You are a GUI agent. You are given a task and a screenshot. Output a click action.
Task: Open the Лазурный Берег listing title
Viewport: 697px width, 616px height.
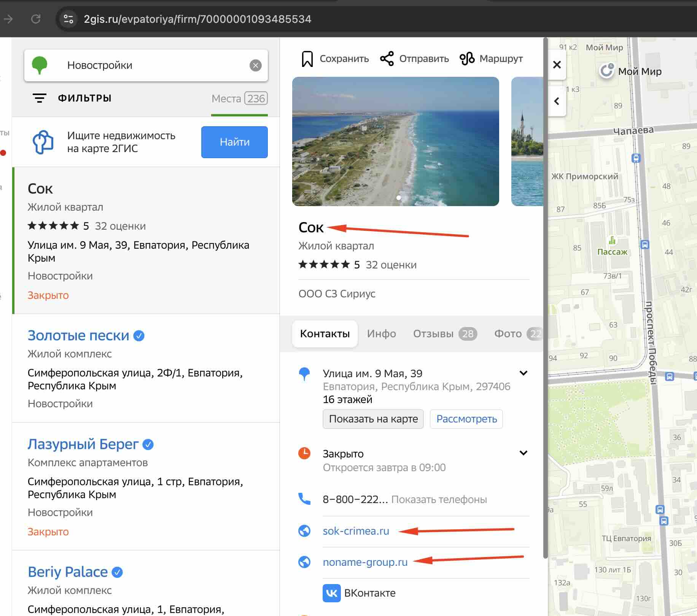pyautogui.click(x=83, y=444)
